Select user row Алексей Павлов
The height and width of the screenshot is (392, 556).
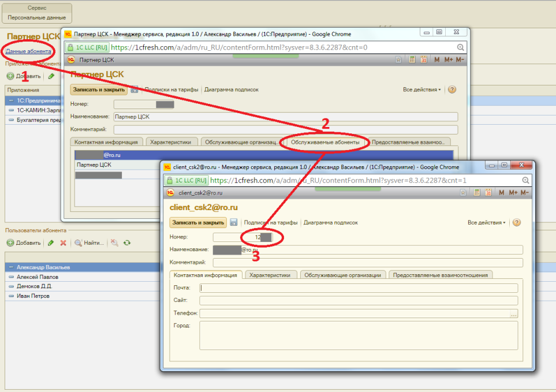[82, 277]
